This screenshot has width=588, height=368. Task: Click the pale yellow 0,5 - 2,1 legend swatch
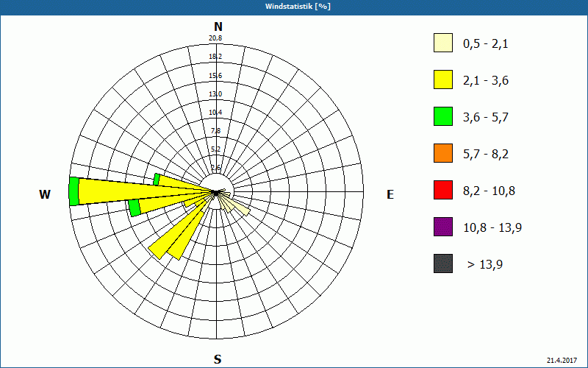coord(443,43)
